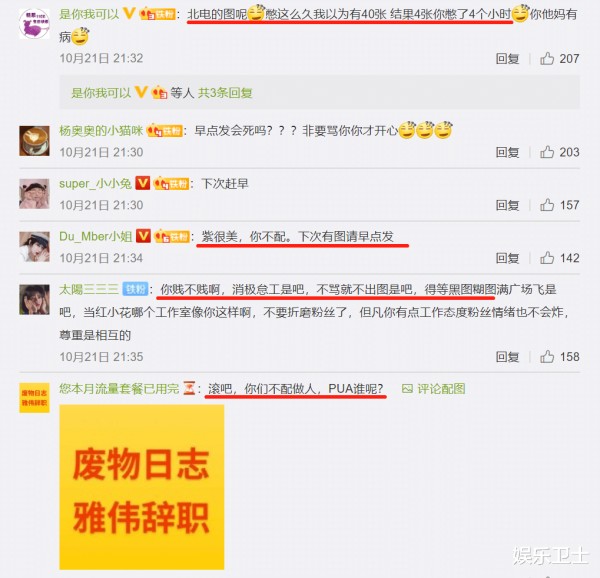The image size is (600, 578).
Task: Like super_小小兔's comment with 157 likes
Action: click(x=547, y=205)
